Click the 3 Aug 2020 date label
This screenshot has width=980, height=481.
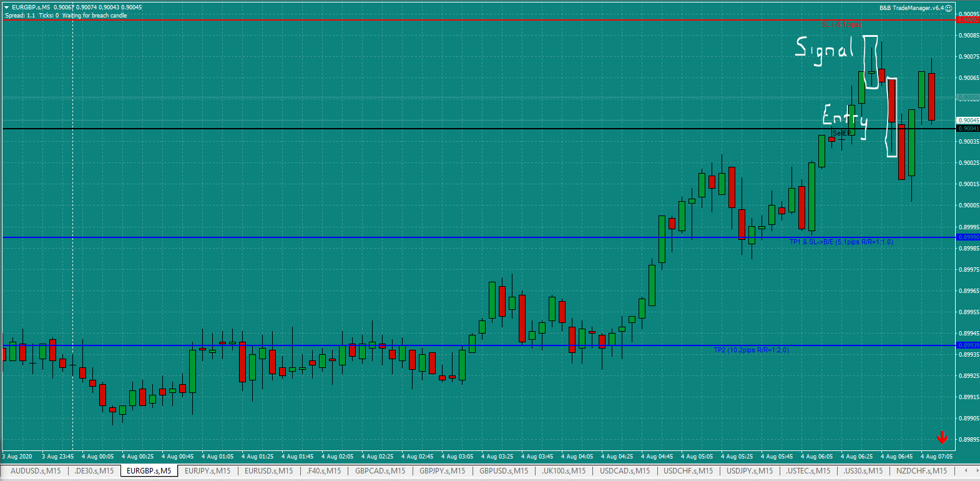17,457
